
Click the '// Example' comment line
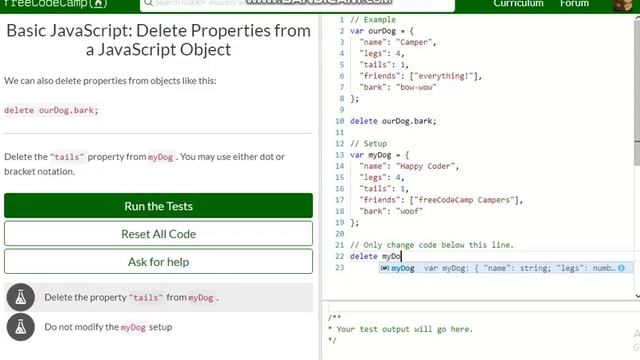[x=373, y=20]
